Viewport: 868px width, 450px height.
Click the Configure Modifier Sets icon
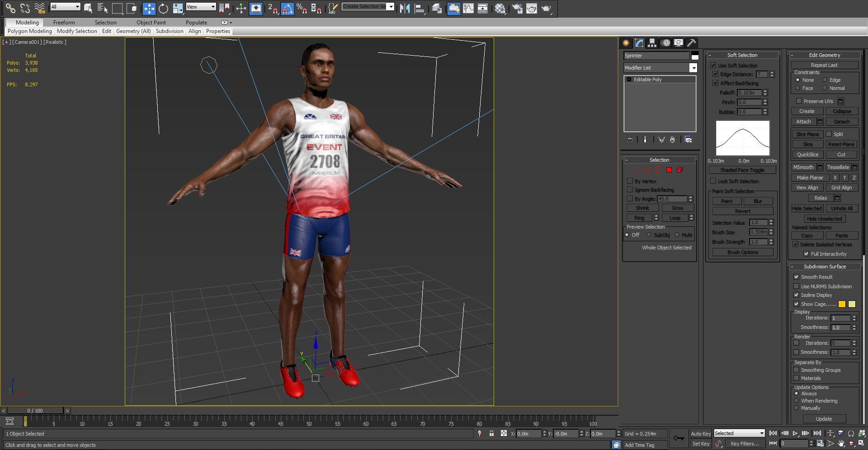pyautogui.click(x=688, y=140)
